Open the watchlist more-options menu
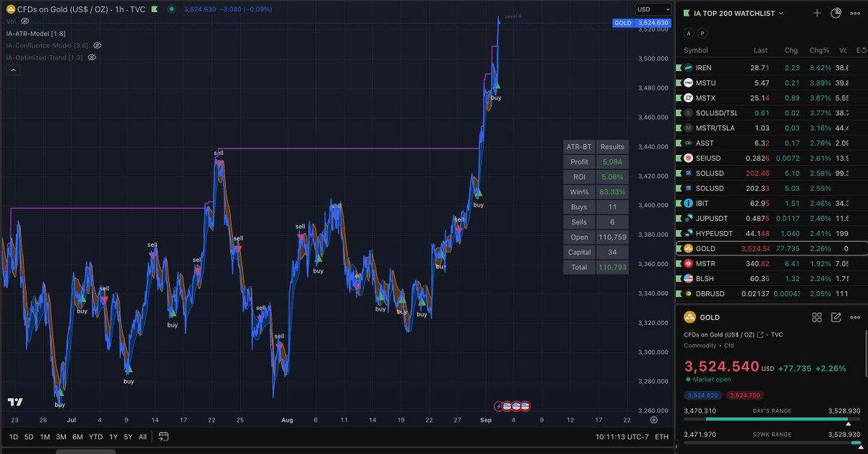This screenshot has height=454, width=868. [x=855, y=13]
